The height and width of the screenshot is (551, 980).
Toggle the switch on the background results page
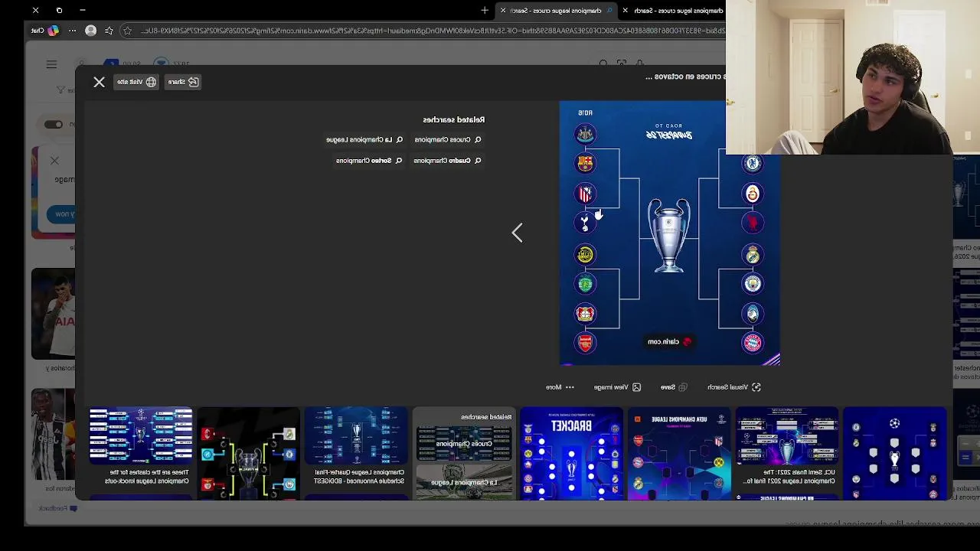click(53, 125)
